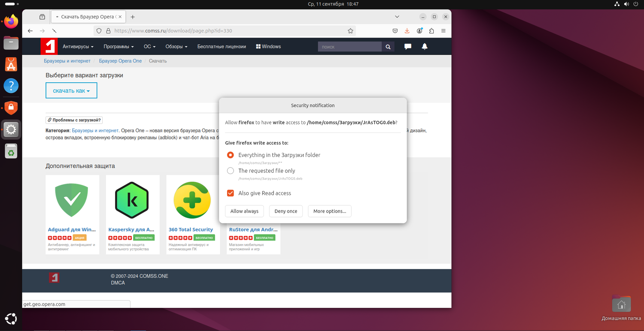Open Files from the Ubuntu dock
Viewport: 644px width, 331px height.
(11, 43)
